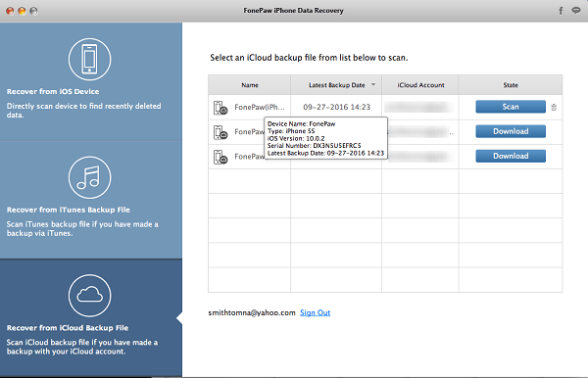This screenshot has height=378, width=588.
Task: Delete backup using trash icon beside Scan
Action: point(554,107)
